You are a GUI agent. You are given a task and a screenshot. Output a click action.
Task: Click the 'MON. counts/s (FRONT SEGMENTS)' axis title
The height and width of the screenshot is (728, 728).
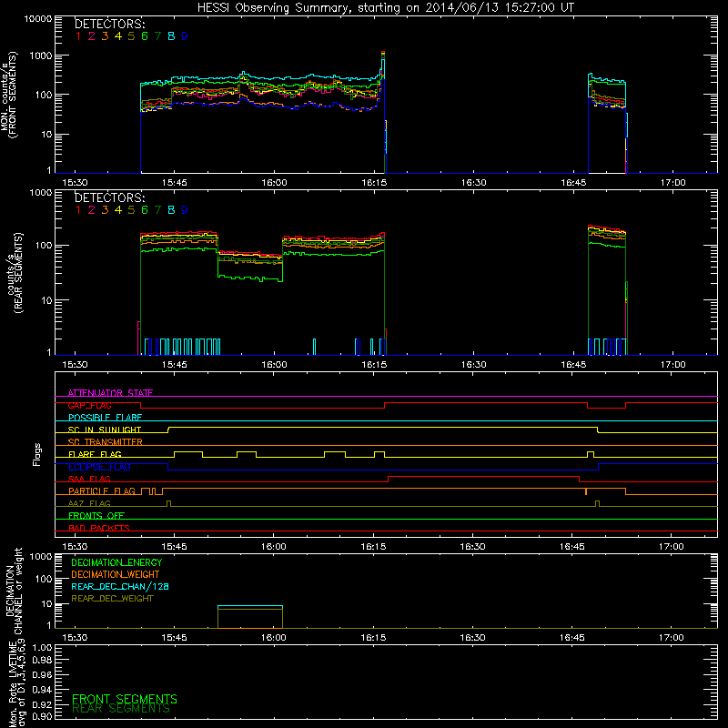click(x=8, y=95)
